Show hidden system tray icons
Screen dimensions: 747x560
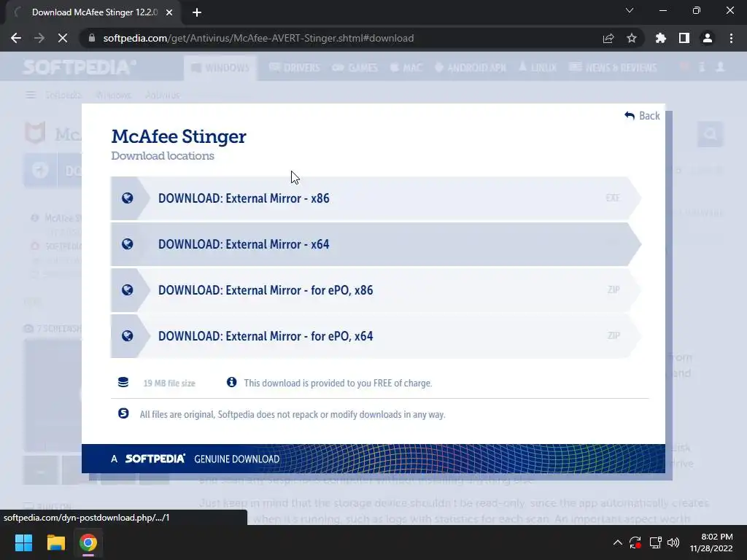tap(617, 542)
